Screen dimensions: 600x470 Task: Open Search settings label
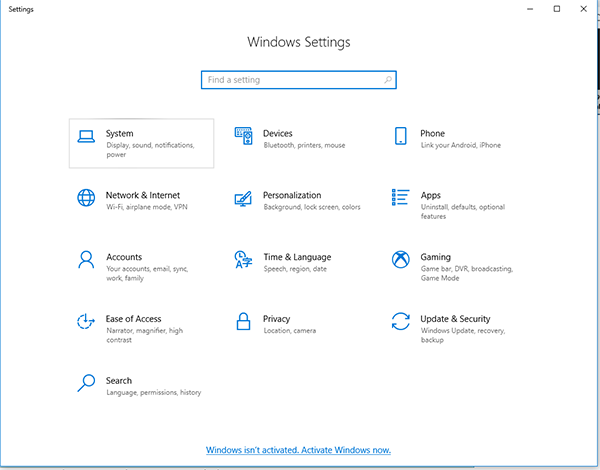click(x=119, y=380)
